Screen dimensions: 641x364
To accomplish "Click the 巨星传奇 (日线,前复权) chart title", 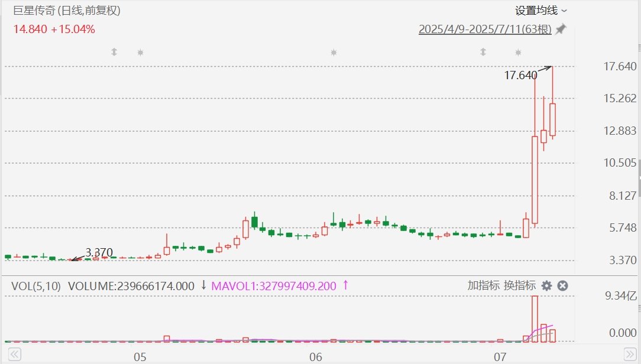I will [x=70, y=11].
